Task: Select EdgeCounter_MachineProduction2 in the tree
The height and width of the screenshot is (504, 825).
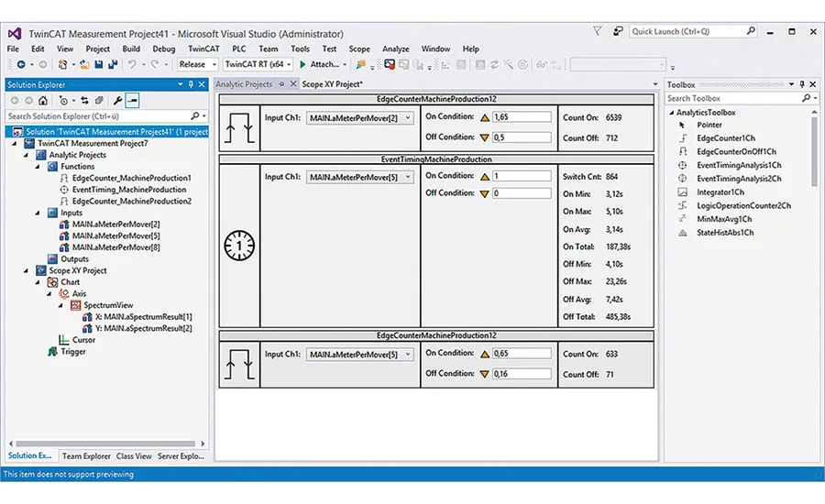Action: tap(131, 202)
